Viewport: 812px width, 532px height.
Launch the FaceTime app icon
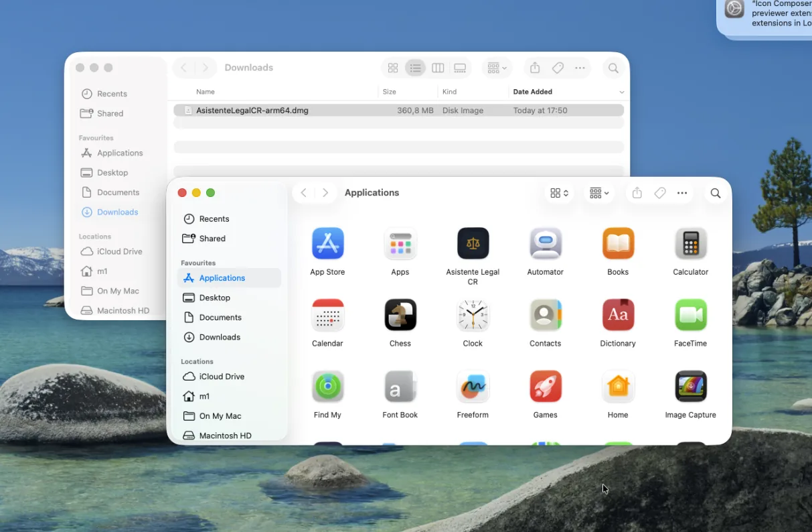(690, 315)
